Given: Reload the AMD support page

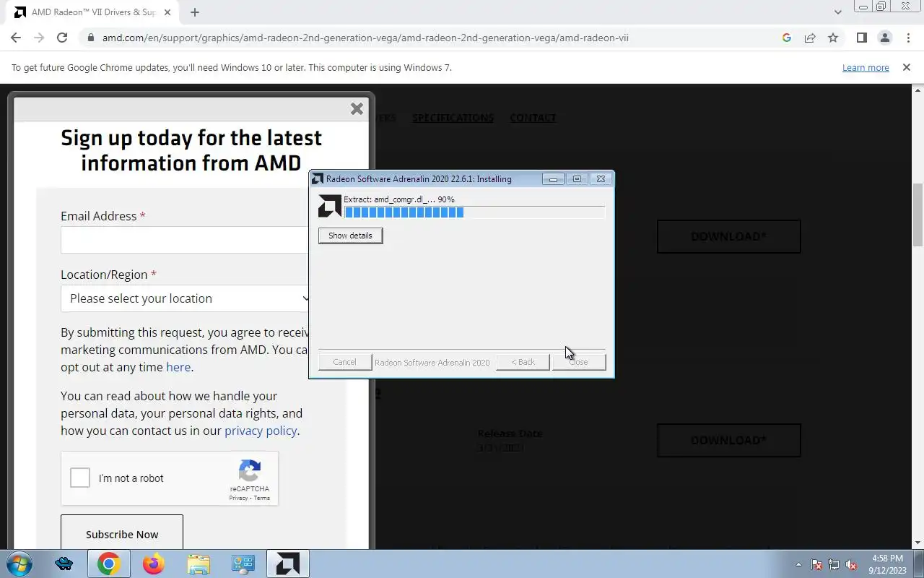Looking at the screenshot, I should pyautogui.click(x=62, y=38).
